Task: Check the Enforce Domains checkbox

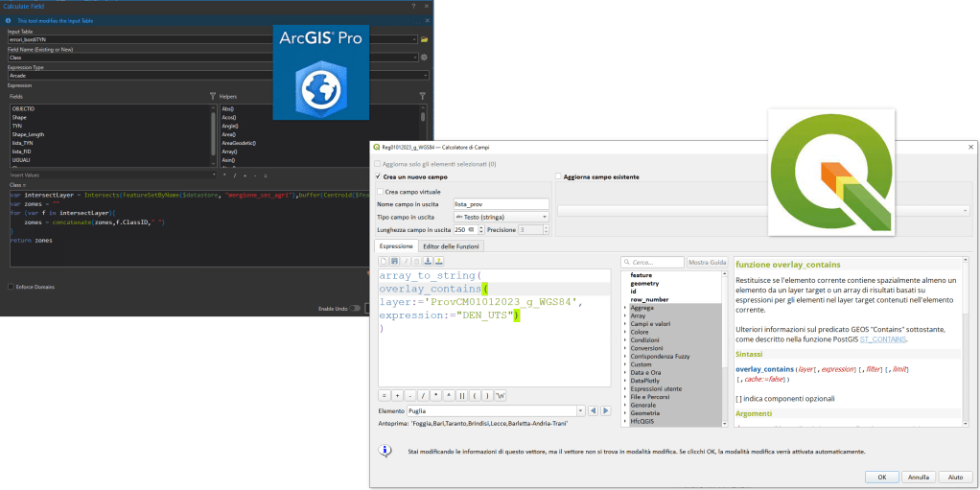Action: tap(11, 286)
